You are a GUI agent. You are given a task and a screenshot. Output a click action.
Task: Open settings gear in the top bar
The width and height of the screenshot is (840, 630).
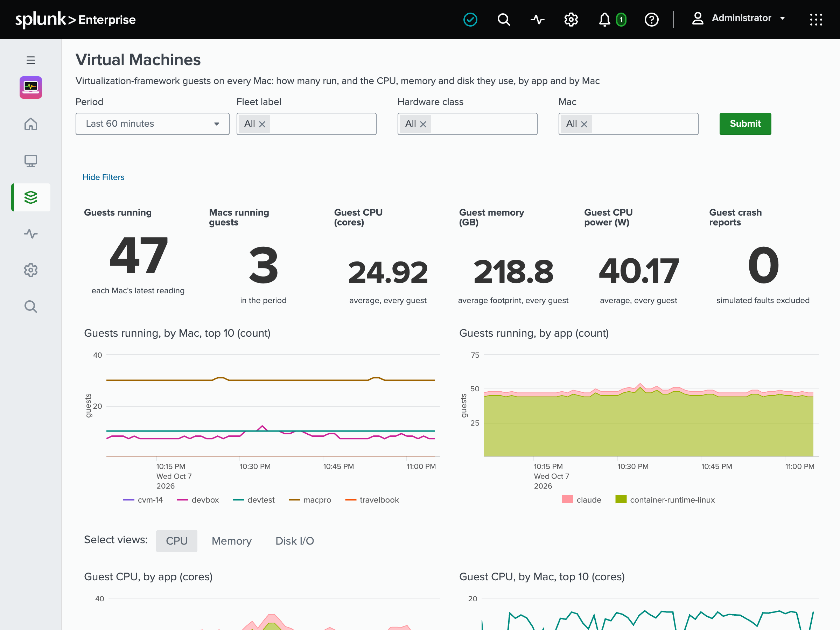571,19
